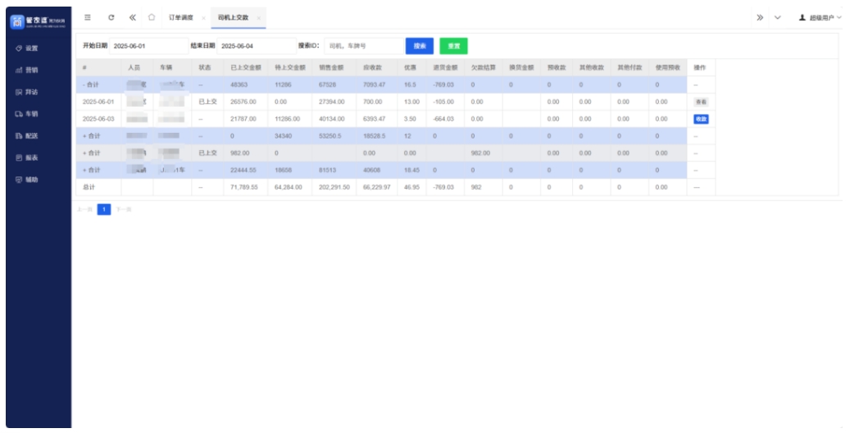This screenshot has width=868, height=433.
Task: Click the 使用预收 column header
Action: click(668, 67)
